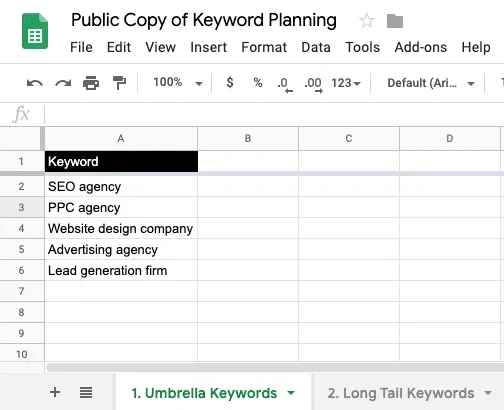This screenshot has width=504, height=410.
Task: Open the zoom 100% dropdown
Action: (x=178, y=83)
